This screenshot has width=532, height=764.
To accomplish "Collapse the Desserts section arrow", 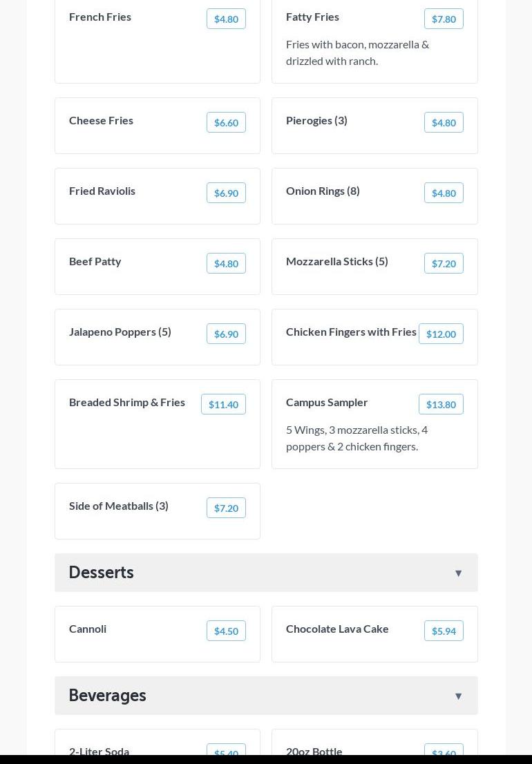I will pos(458,573).
